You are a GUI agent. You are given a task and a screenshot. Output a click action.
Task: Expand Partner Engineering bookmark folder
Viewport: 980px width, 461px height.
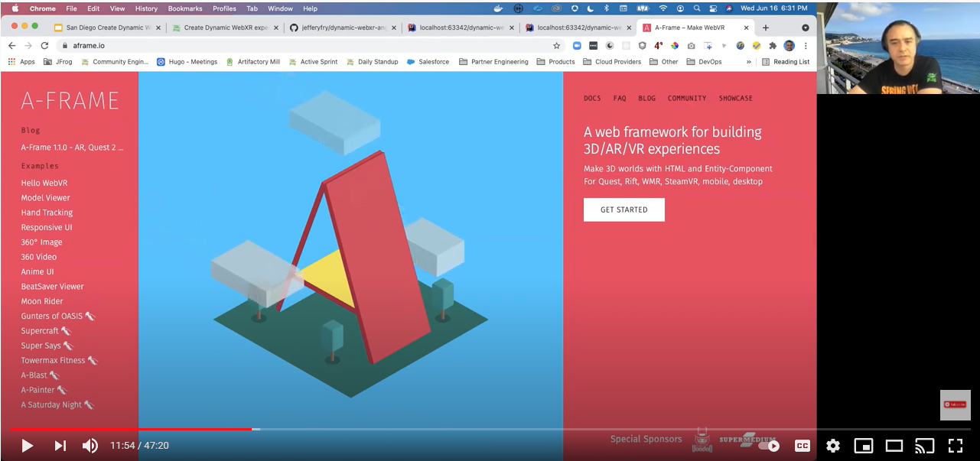(493, 62)
